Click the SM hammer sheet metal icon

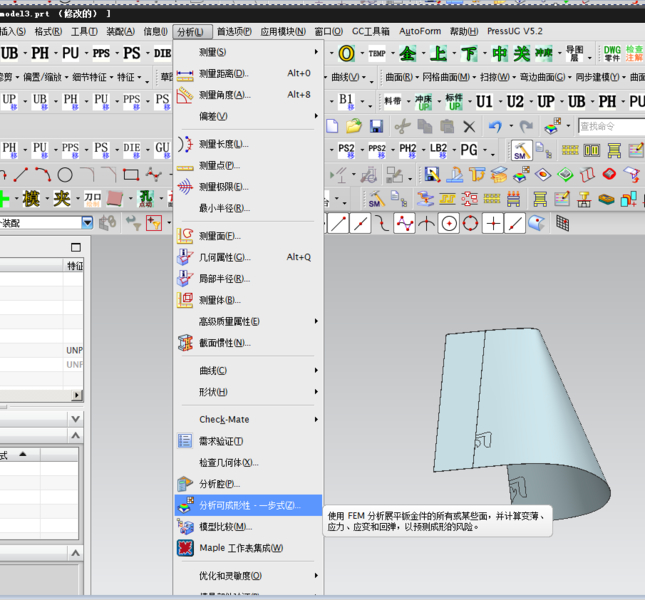click(521, 151)
